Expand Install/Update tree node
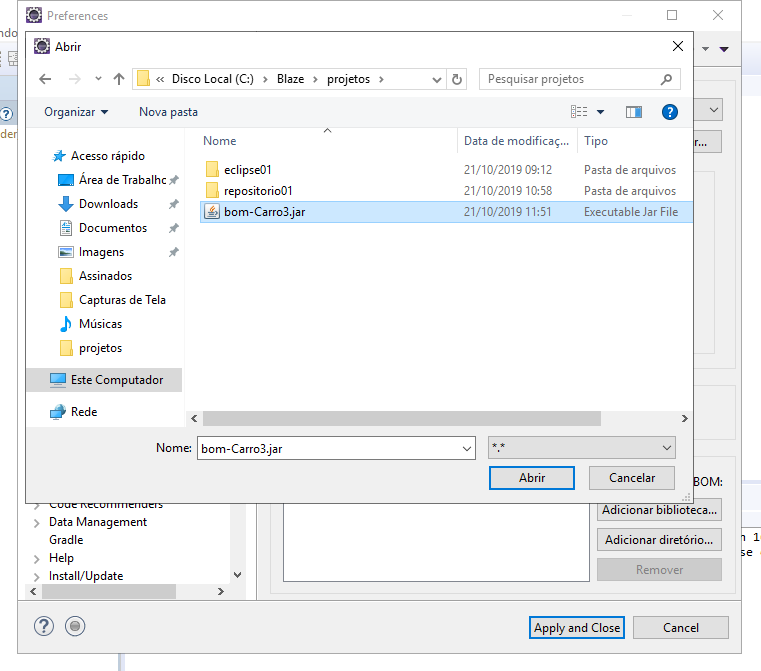 click(37, 577)
